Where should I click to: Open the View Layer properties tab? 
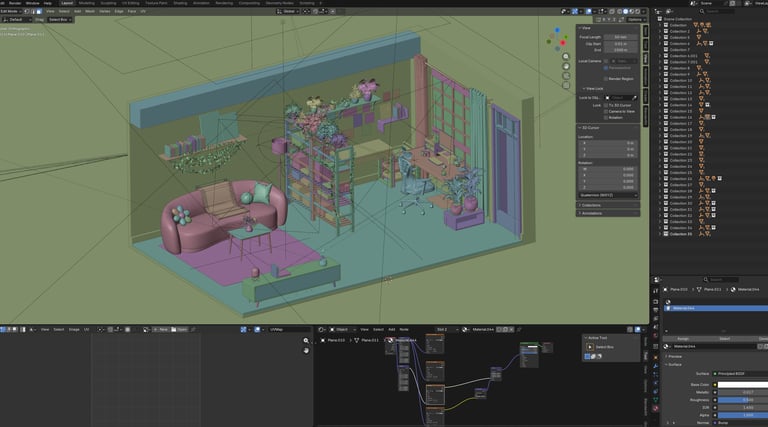pos(656,318)
